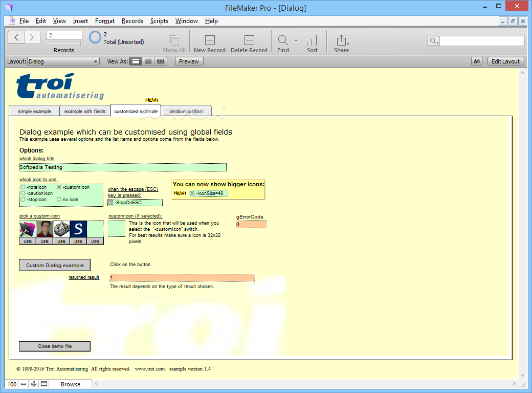Go to previous record arrow
Screen dimensions: 532x393
16,37
